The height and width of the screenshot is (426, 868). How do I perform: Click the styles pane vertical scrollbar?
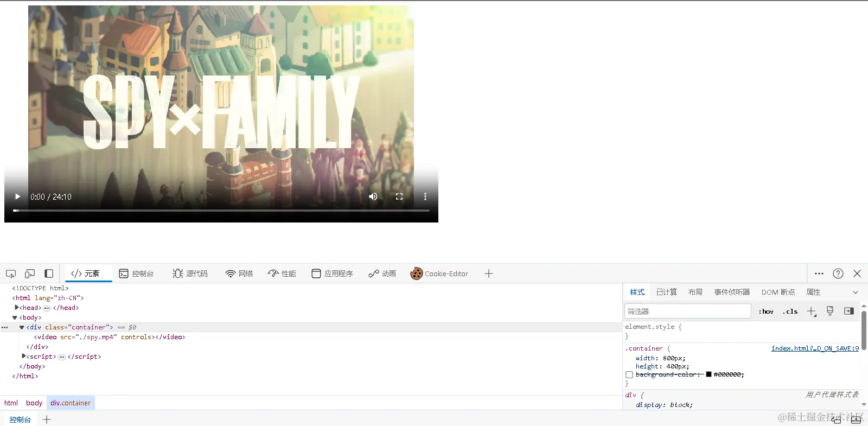click(x=864, y=330)
